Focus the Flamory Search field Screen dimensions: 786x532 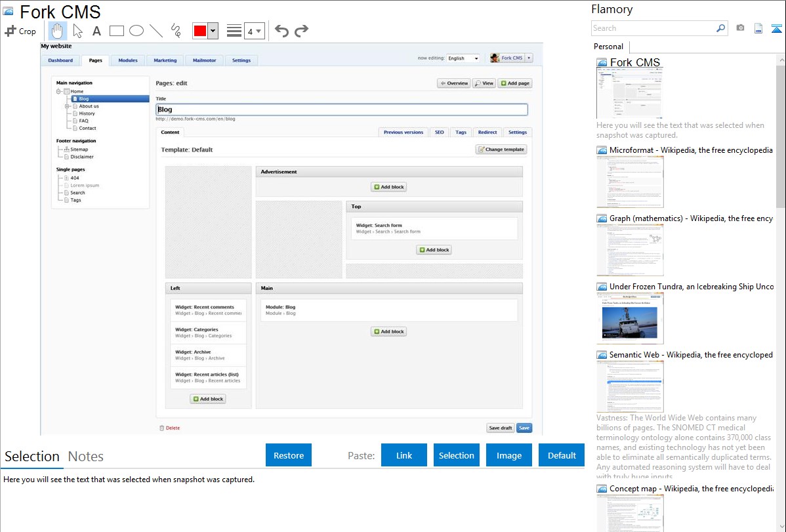pyautogui.click(x=653, y=28)
